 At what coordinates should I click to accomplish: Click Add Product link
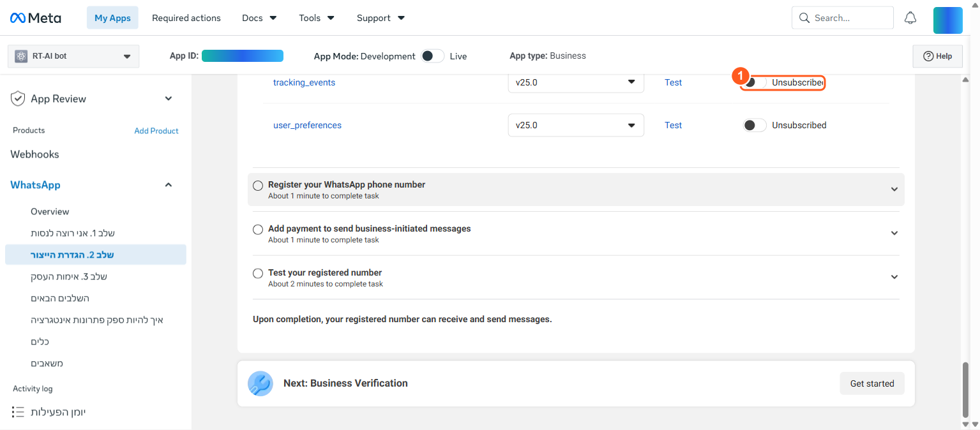(x=156, y=131)
